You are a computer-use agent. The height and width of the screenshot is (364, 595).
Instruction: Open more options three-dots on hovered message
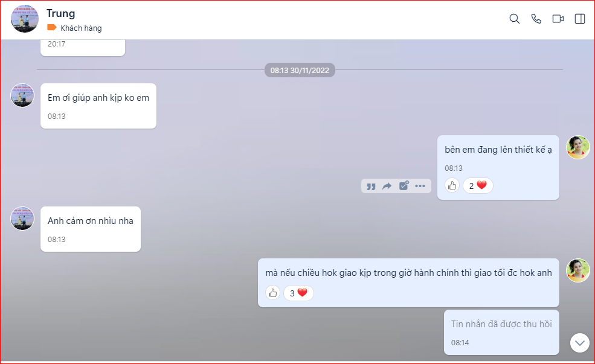[420, 186]
